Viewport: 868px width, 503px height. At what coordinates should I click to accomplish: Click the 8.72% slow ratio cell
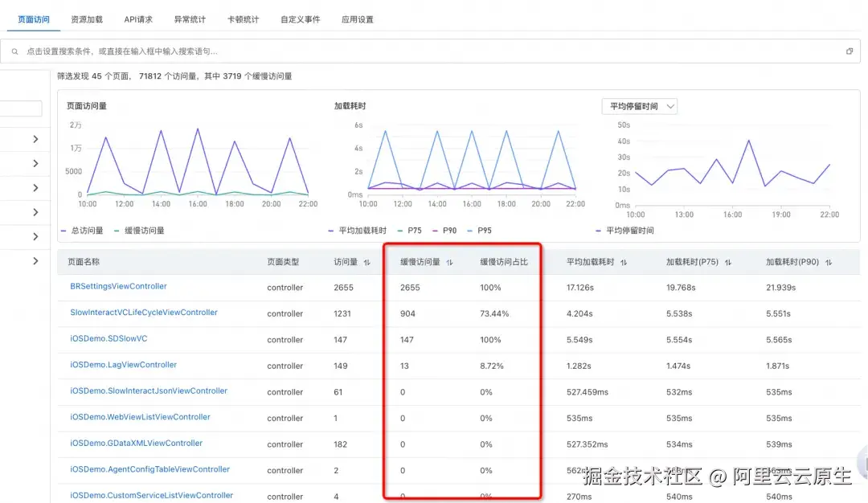pyautogui.click(x=492, y=366)
